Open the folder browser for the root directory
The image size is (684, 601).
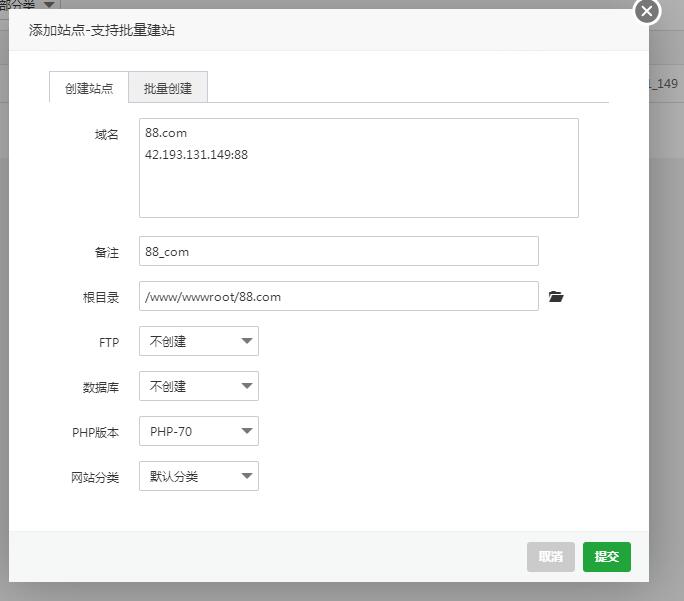[x=556, y=297]
